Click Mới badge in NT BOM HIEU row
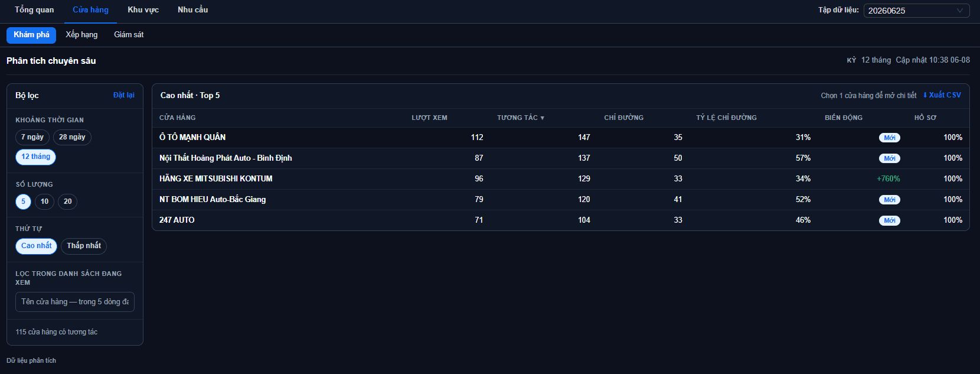 [x=890, y=200]
